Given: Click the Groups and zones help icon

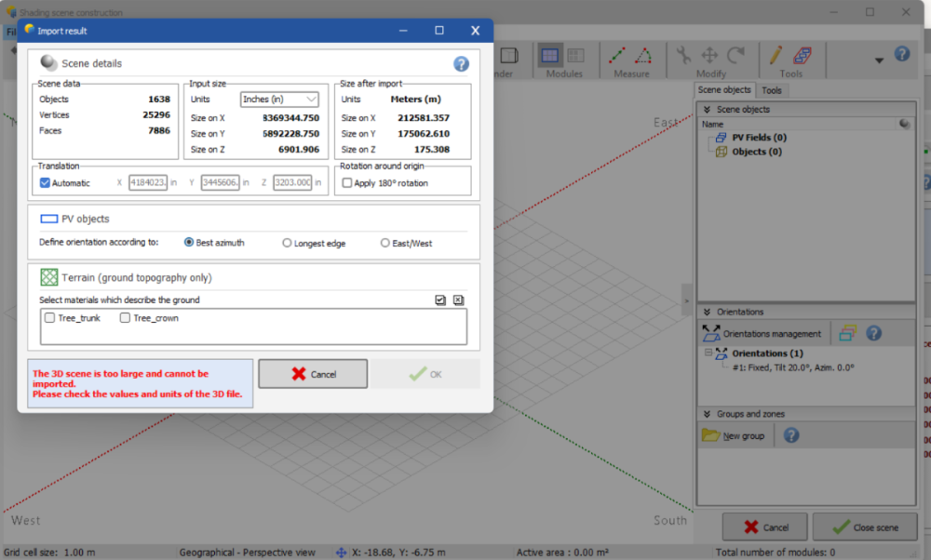Looking at the screenshot, I should (x=791, y=435).
